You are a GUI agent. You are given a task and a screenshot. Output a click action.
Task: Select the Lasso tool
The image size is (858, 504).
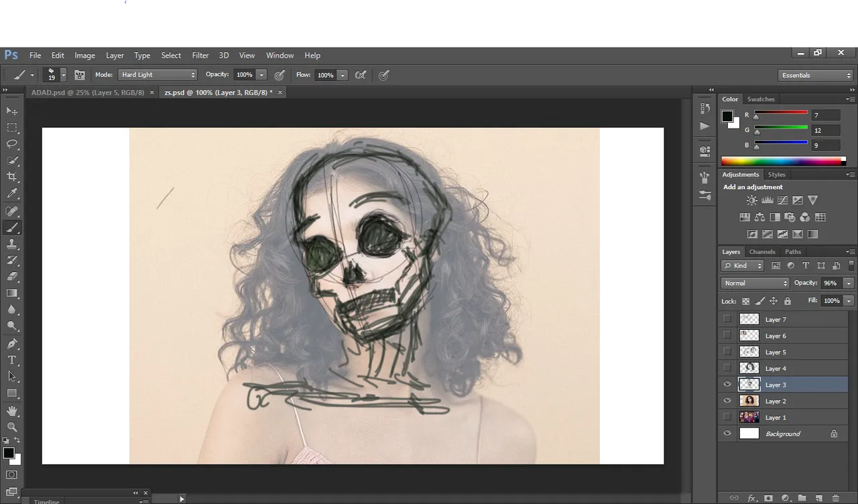pos(12,144)
